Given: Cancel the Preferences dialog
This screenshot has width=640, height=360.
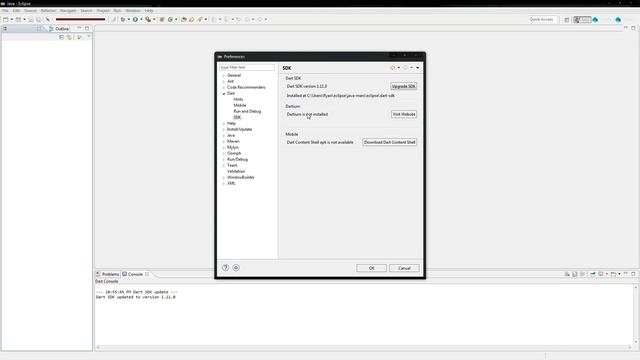Looking at the screenshot, I should (x=404, y=268).
